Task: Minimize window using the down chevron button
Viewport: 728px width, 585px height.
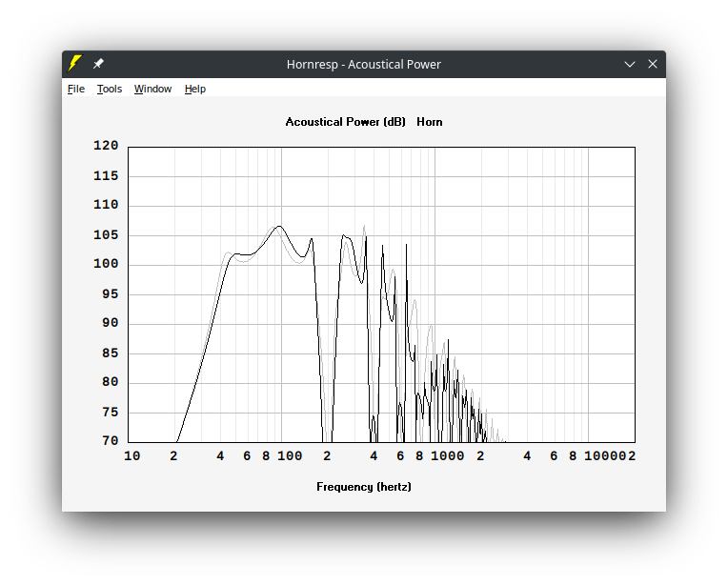Action: coord(629,64)
